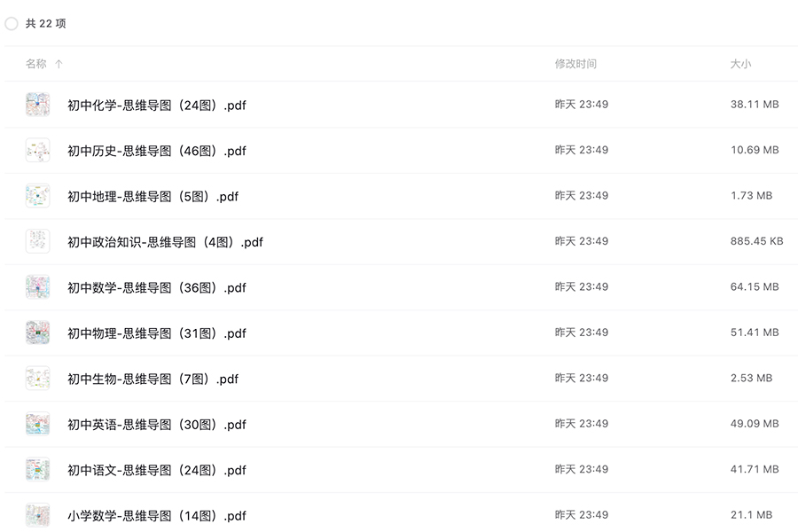Click the sort arrow next to 名称

pyautogui.click(x=59, y=64)
